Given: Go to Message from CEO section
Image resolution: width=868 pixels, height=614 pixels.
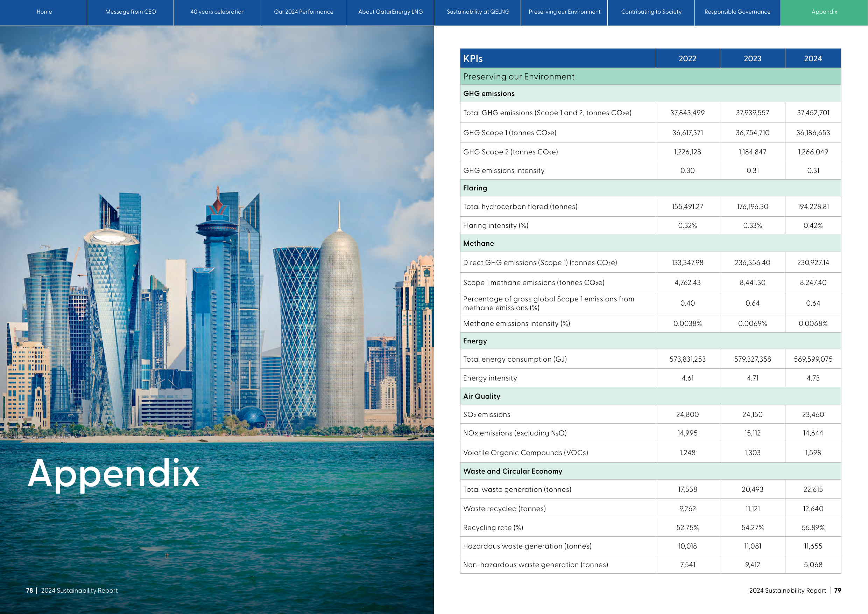Looking at the screenshot, I should [x=130, y=12].
